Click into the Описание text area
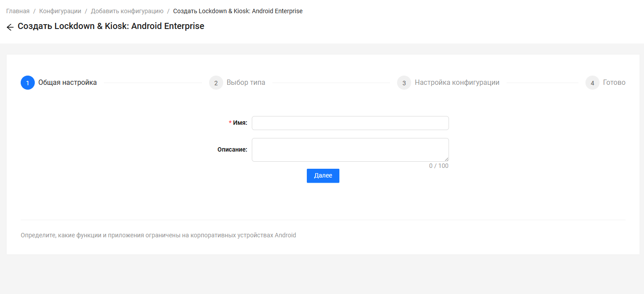This screenshot has height=294, width=644. [x=350, y=149]
